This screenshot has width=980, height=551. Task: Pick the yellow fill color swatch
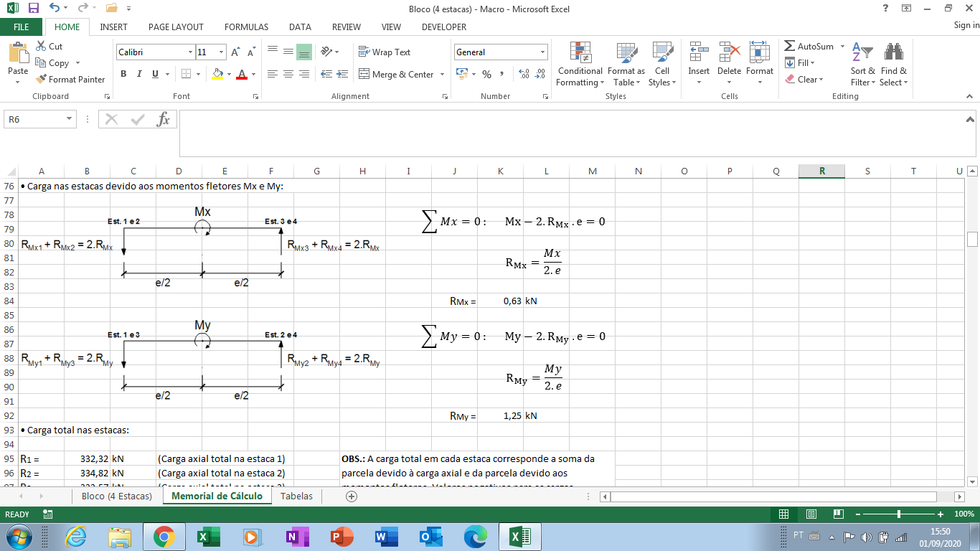(x=218, y=74)
